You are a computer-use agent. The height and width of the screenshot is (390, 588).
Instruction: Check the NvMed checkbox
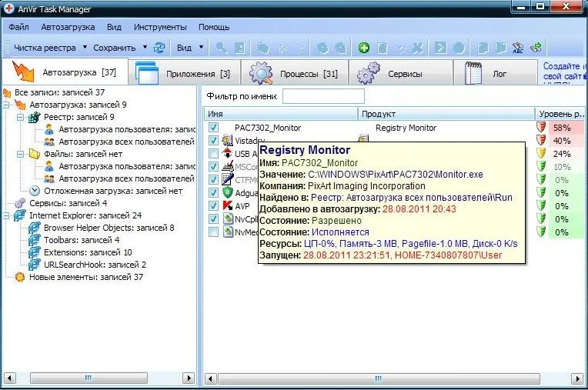click(213, 232)
